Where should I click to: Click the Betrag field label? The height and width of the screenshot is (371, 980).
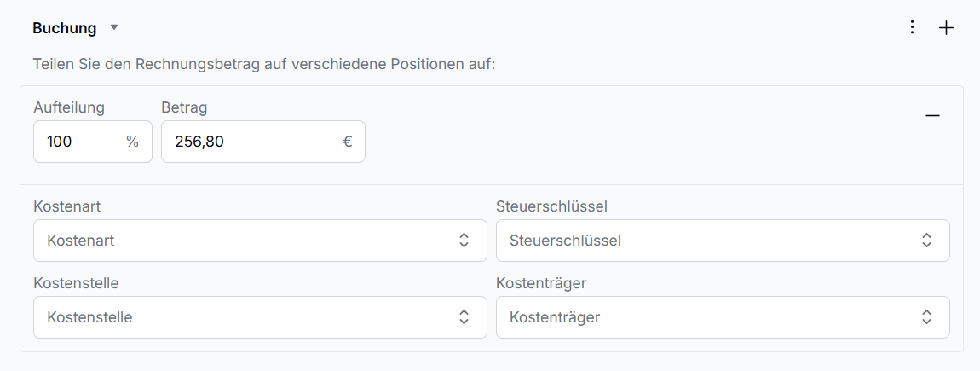pos(184,107)
